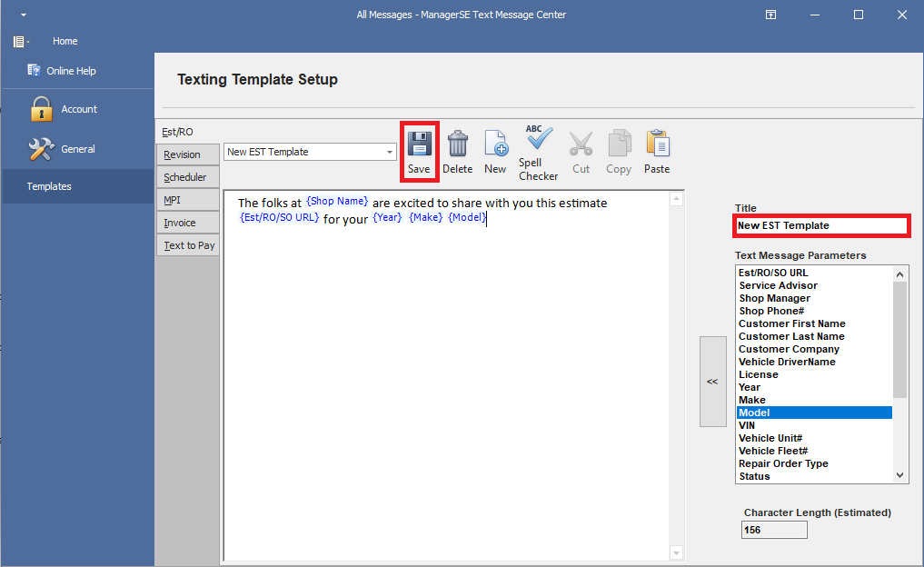Select Make in the parameters list
The width and height of the screenshot is (924, 567).
click(x=814, y=400)
